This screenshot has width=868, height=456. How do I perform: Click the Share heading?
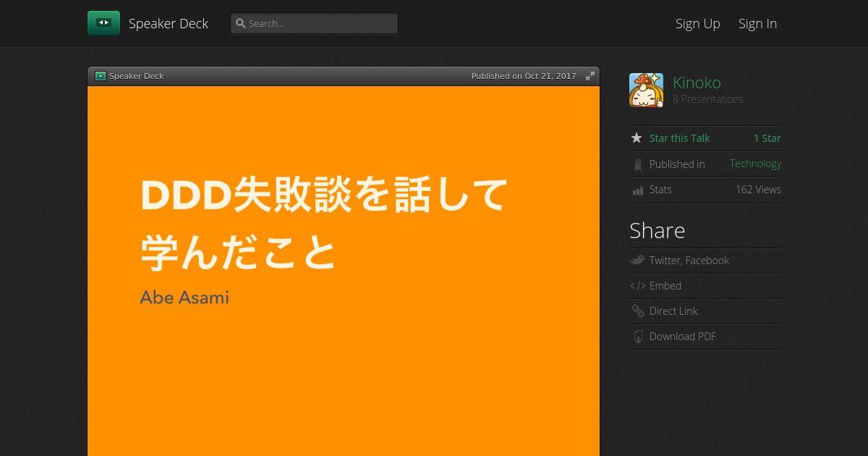658,230
